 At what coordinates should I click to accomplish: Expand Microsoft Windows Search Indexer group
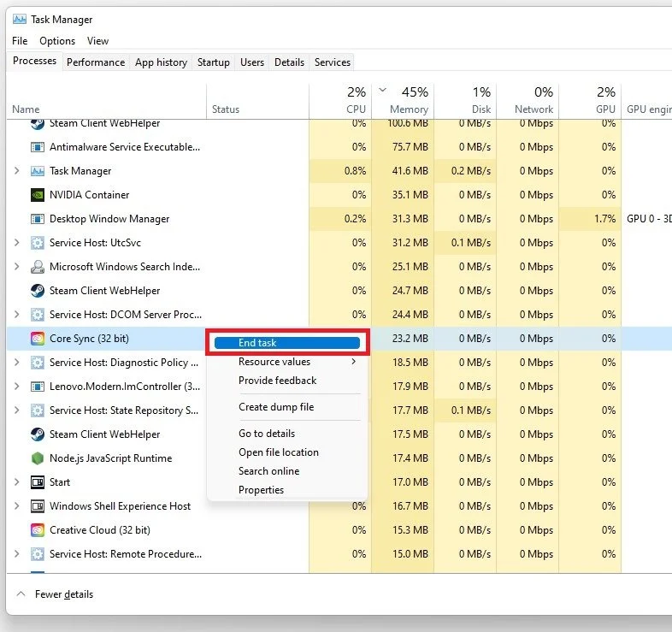coord(17,267)
